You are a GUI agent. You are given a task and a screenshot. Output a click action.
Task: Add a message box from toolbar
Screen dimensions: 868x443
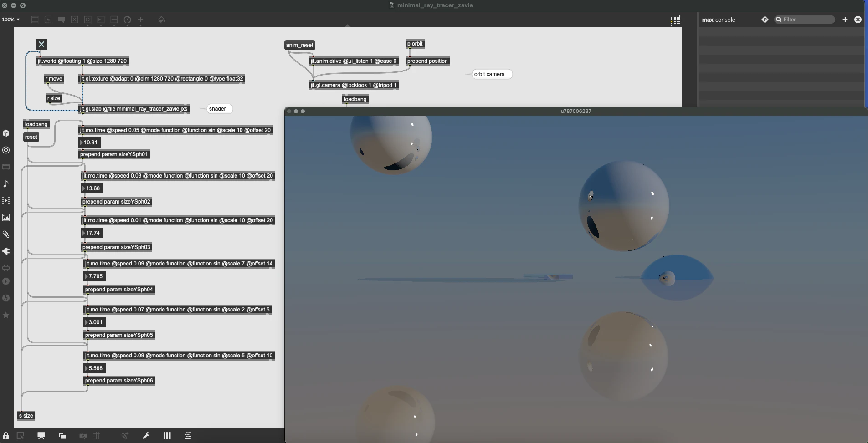(48, 20)
